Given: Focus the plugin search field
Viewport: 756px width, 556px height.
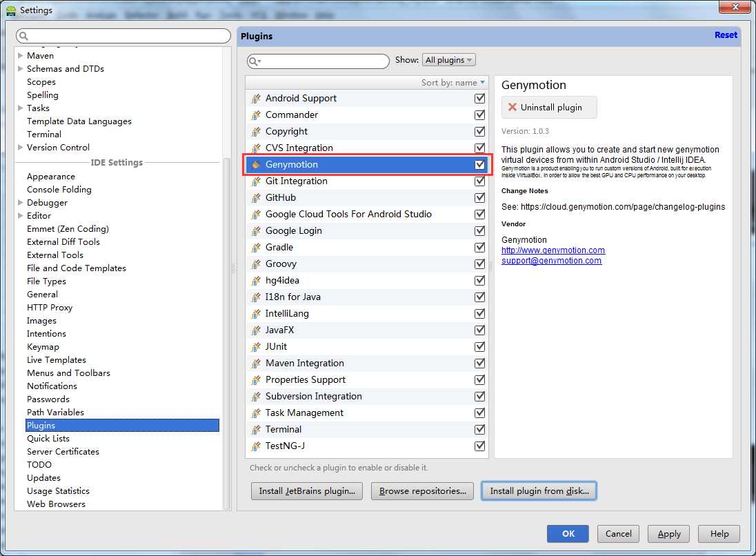Looking at the screenshot, I should point(318,61).
